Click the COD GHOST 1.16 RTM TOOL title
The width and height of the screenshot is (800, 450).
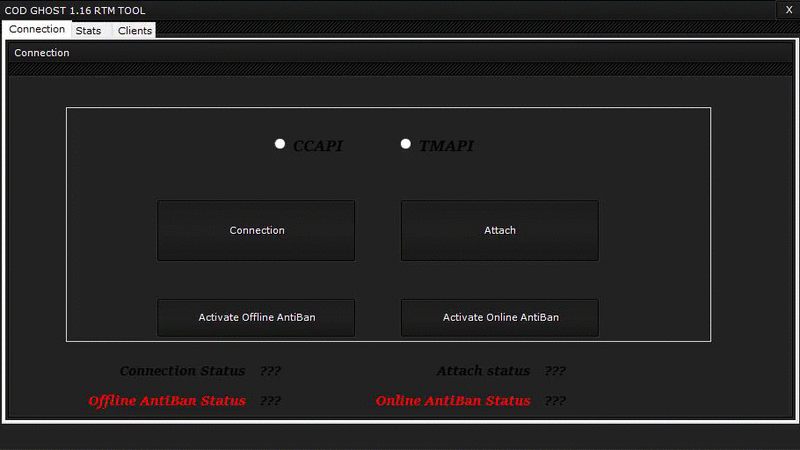(x=75, y=10)
